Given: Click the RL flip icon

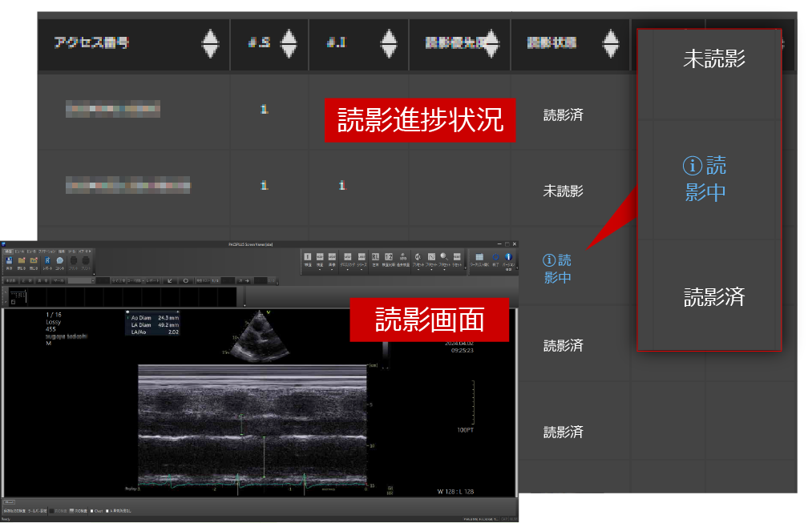Looking at the screenshot, I should 375,257.
